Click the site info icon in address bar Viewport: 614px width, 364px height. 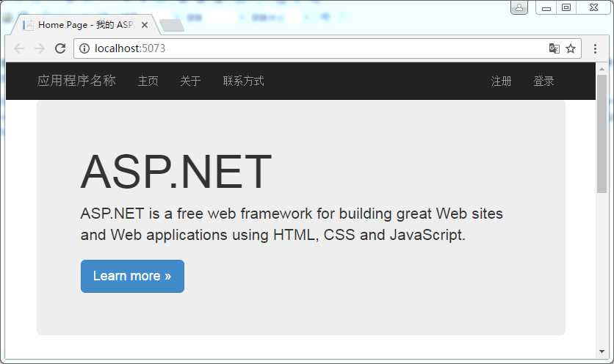pos(84,48)
